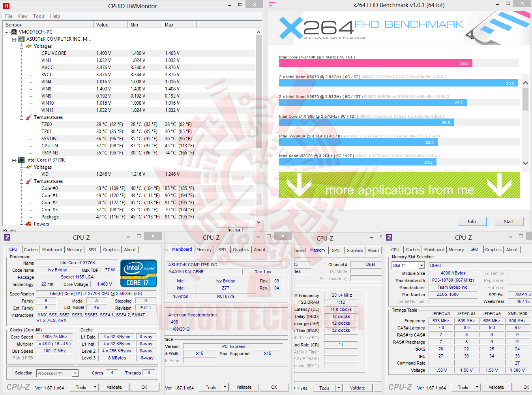The image size is (532, 395).
Task: Click OK in the Mainboard tab CPU-Z window
Action: (x=274, y=387)
